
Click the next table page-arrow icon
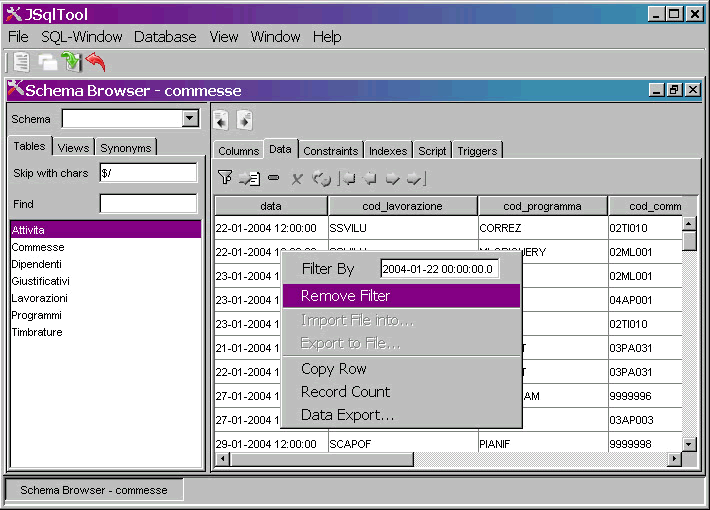pos(245,120)
